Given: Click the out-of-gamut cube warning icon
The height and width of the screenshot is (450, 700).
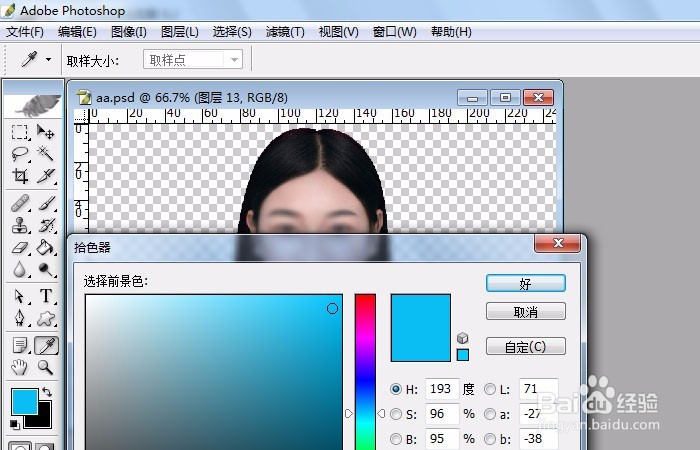Looking at the screenshot, I should click(x=462, y=338).
